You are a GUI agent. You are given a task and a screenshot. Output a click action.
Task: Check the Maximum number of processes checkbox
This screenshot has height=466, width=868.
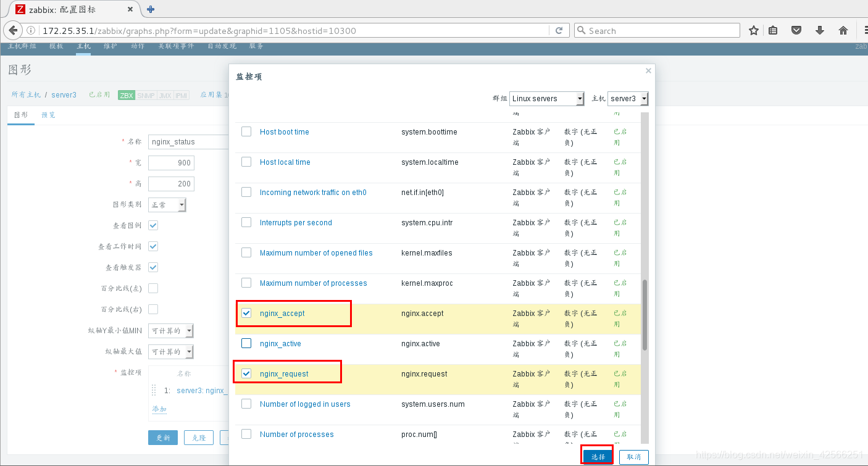246,283
